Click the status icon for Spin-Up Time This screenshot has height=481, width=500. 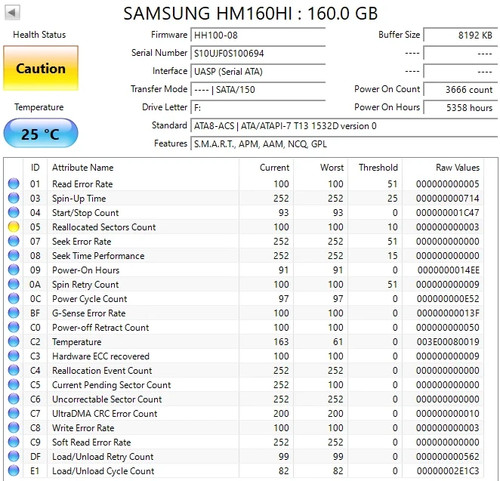[14, 198]
